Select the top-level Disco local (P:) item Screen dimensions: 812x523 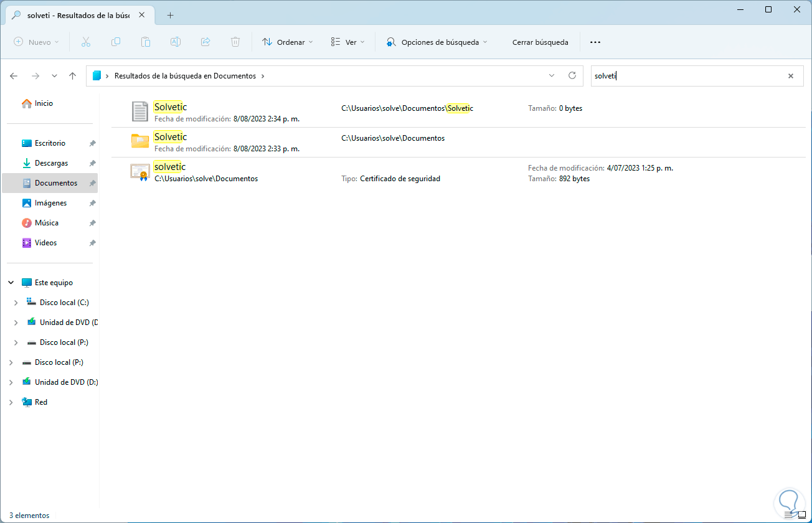click(x=59, y=362)
